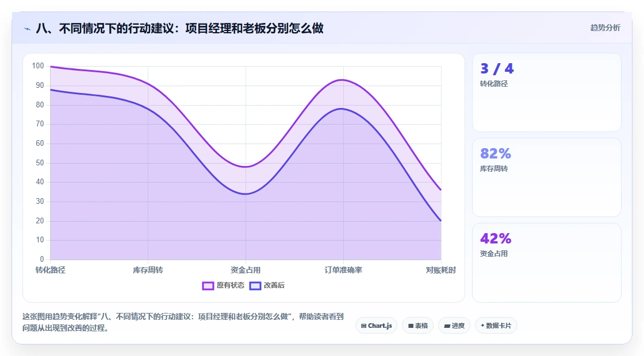Click the 100 y-axis value

point(38,66)
